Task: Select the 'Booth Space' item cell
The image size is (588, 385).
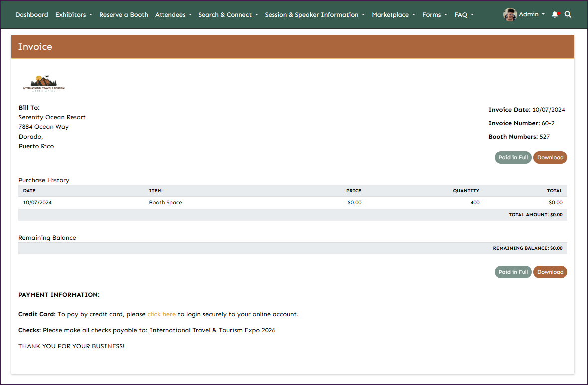Action: tap(165, 203)
